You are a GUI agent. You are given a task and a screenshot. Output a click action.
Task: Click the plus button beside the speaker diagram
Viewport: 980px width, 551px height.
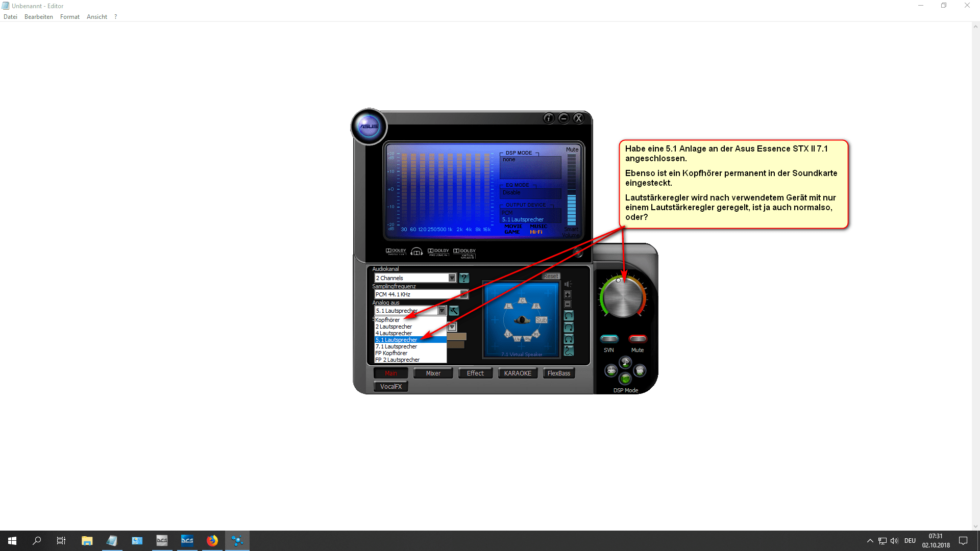(x=568, y=294)
